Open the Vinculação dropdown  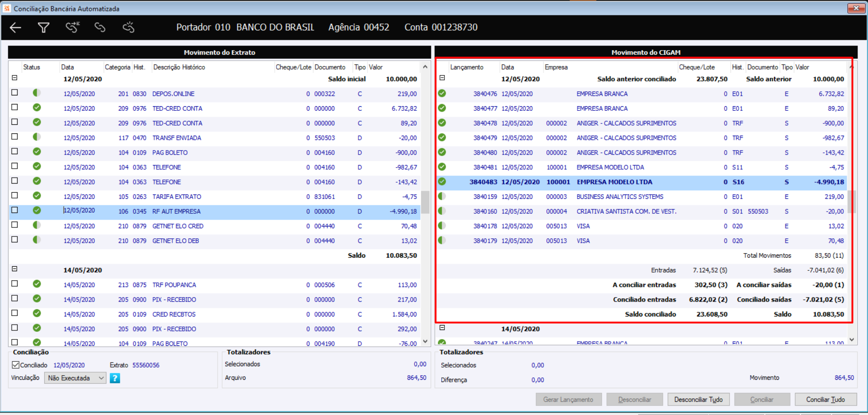click(75, 378)
